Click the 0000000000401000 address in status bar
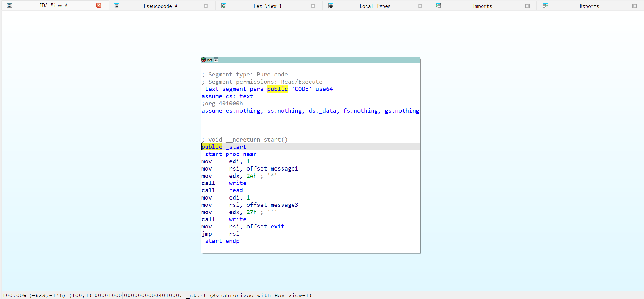The width and height of the screenshot is (644, 299). tap(151, 296)
